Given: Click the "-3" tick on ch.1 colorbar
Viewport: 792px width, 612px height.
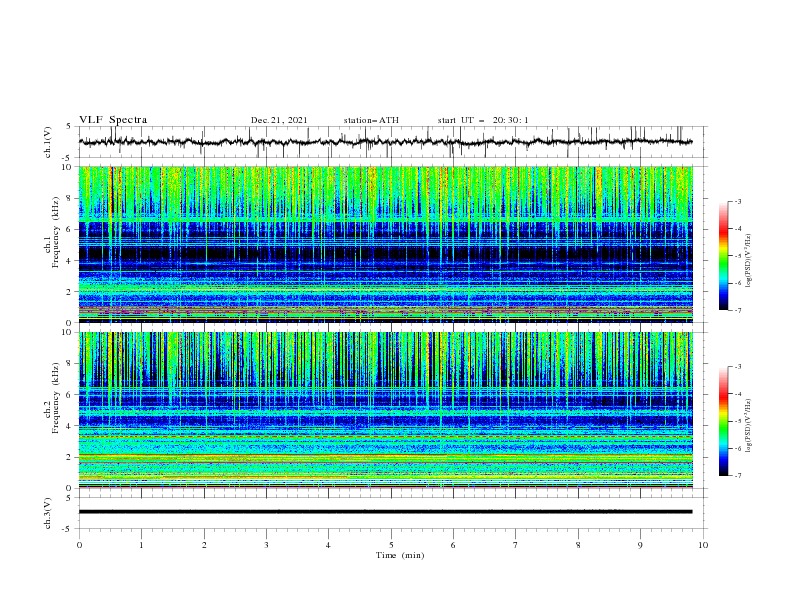Looking at the screenshot, I should (738, 201).
